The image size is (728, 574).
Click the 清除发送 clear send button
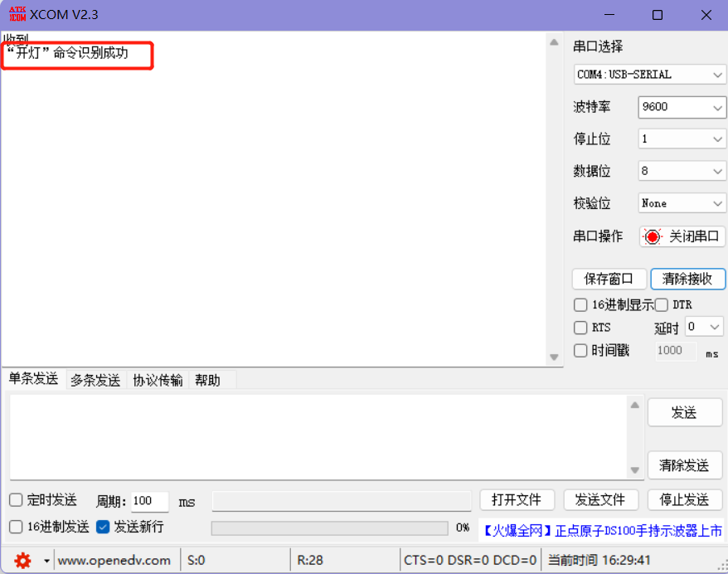click(685, 465)
